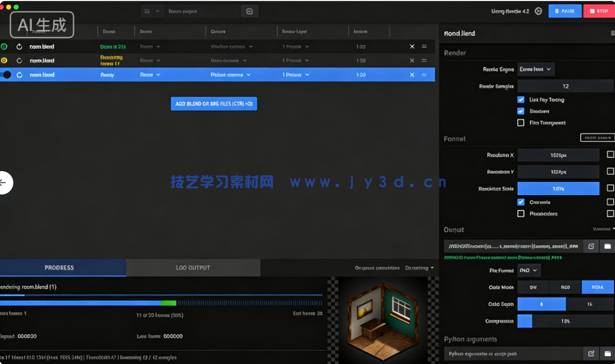Click the copy icon next to the output path
The image size is (615, 364).
591,246
